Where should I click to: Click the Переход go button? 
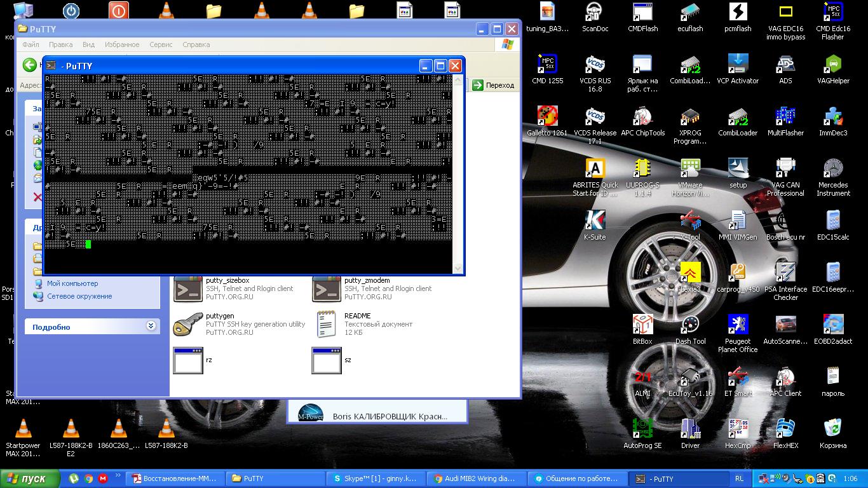(494, 85)
